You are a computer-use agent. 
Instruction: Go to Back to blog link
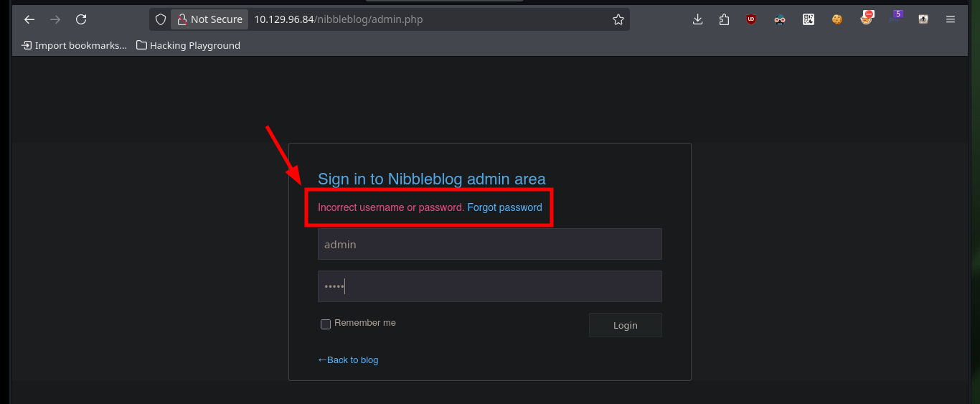[348, 360]
